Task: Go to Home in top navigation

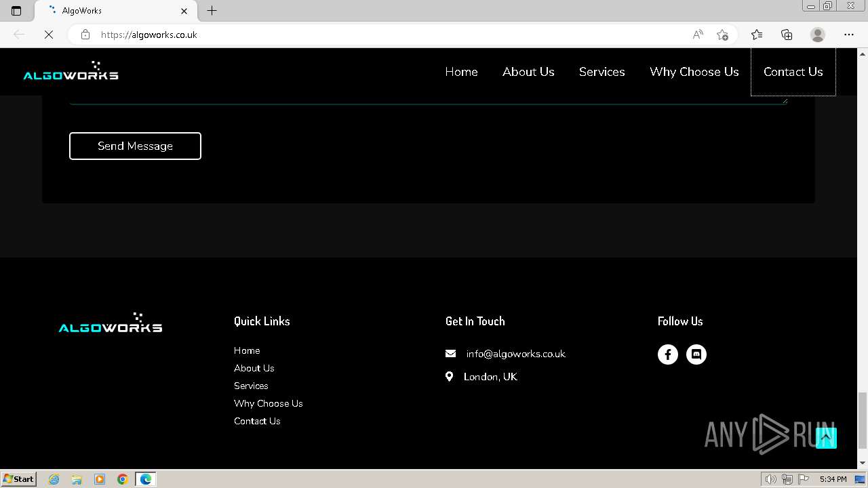Action: [x=461, y=72]
